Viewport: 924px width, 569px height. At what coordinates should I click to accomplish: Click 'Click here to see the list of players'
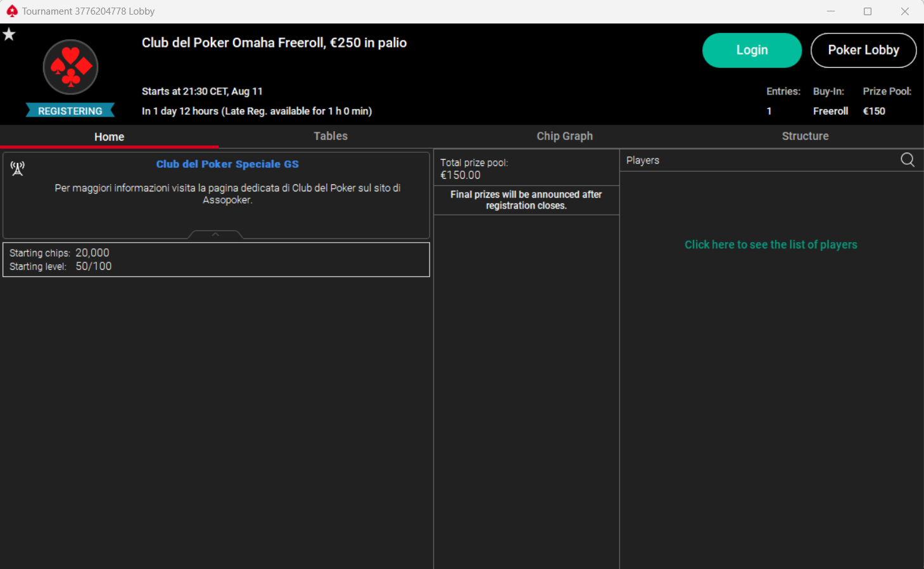(771, 245)
